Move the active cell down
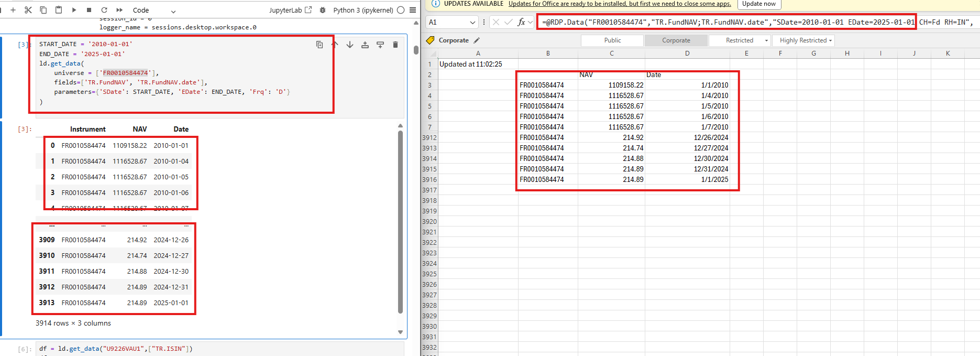Screen dimensions: 980x356 tap(350, 45)
